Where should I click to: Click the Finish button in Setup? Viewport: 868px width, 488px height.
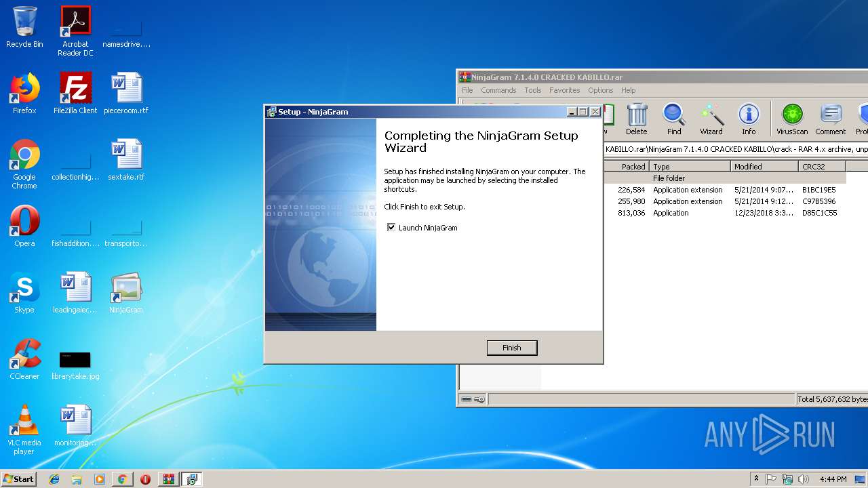pos(512,348)
